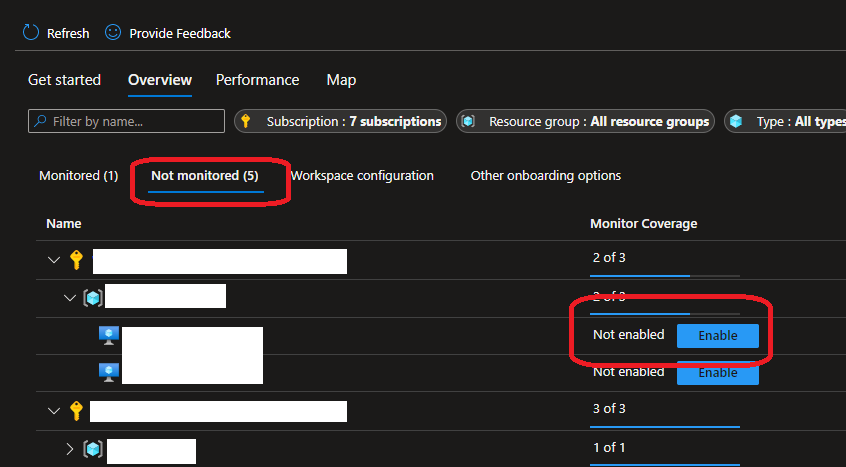Click the Subscription filter key icon
Image resolution: width=846 pixels, height=467 pixels.
click(x=247, y=121)
